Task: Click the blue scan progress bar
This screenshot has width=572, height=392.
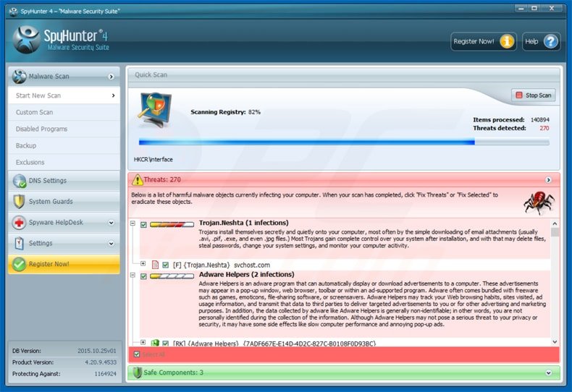Action: point(344,142)
